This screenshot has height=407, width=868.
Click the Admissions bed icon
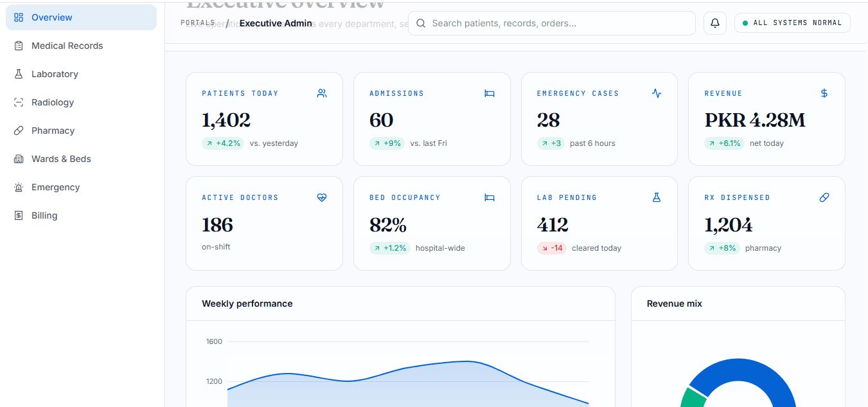coord(490,93)
